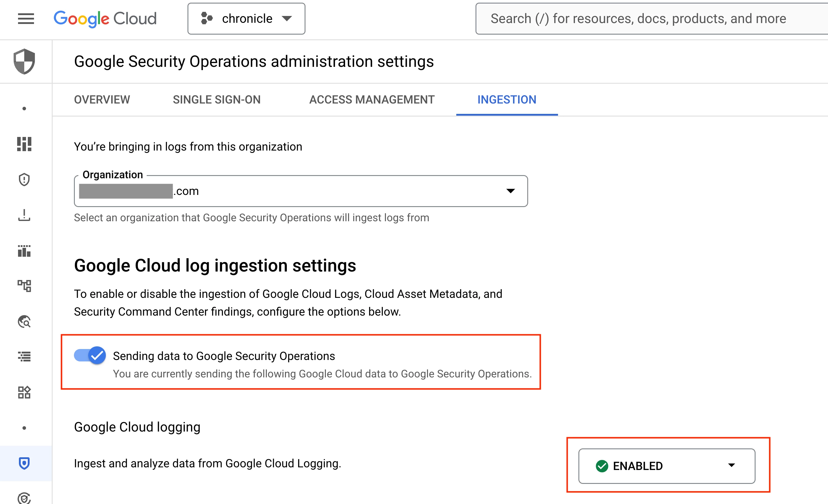
Task: Select the highlighted blue shield sidebar icon
Action: 24,463
